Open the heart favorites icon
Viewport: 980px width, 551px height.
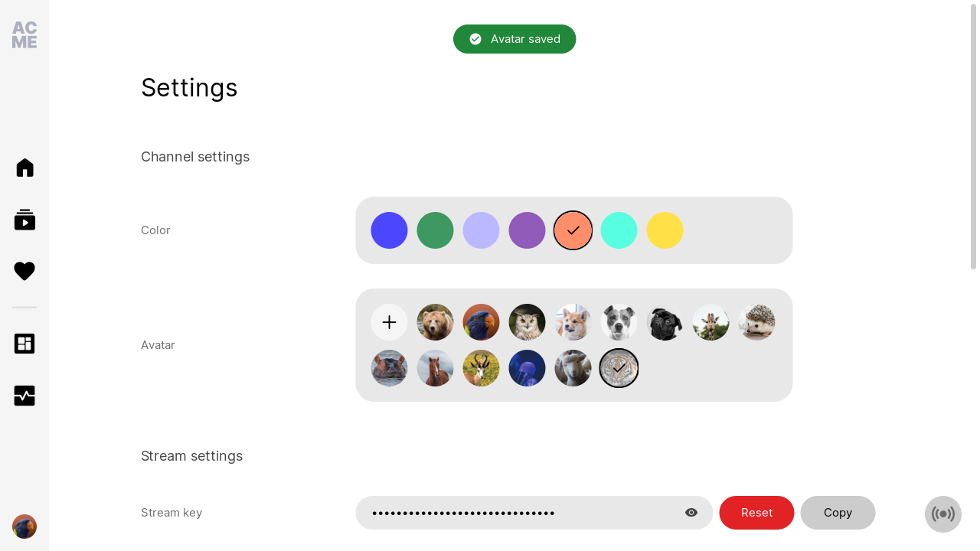[24, 271]
